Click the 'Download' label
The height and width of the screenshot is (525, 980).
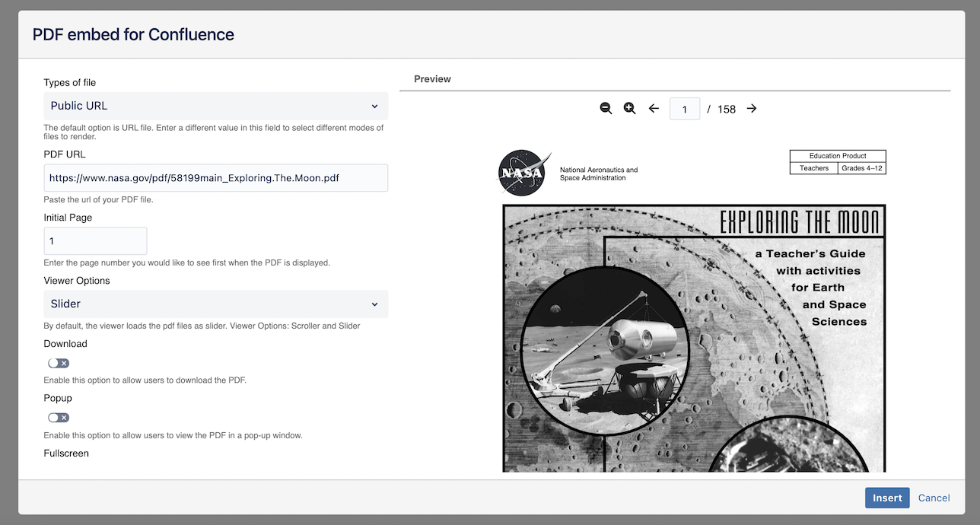(x=65, y=344)
